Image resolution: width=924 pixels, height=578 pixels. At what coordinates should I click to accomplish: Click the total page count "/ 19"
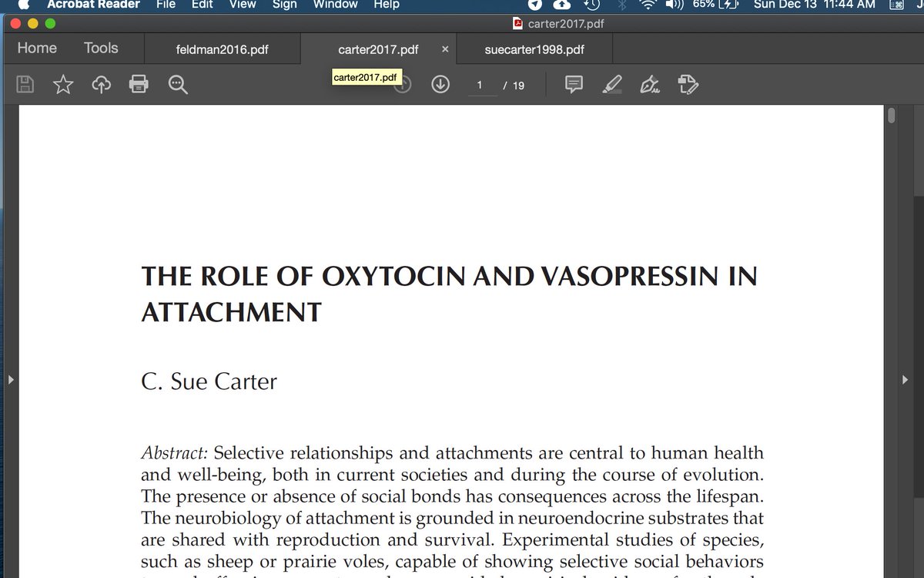(514, 86)
